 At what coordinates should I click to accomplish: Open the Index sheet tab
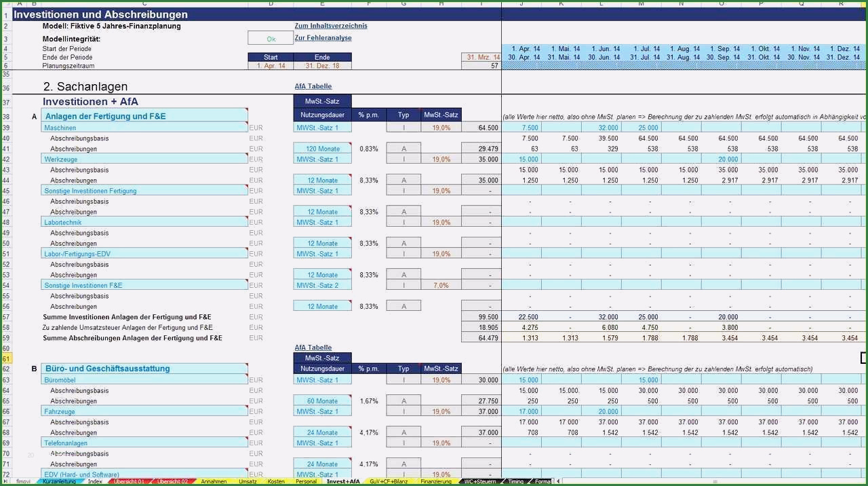coord(95,481)
